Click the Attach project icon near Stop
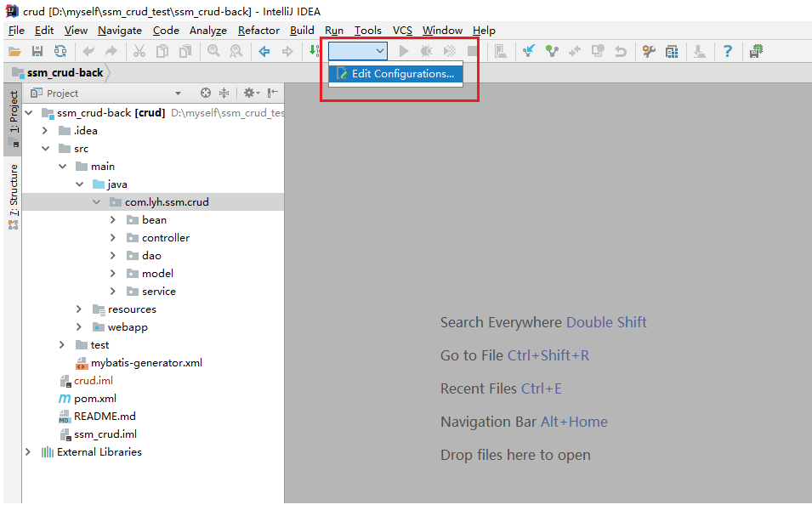The width and height of the screenshot is (812, 516). click(x=500, y=51)
